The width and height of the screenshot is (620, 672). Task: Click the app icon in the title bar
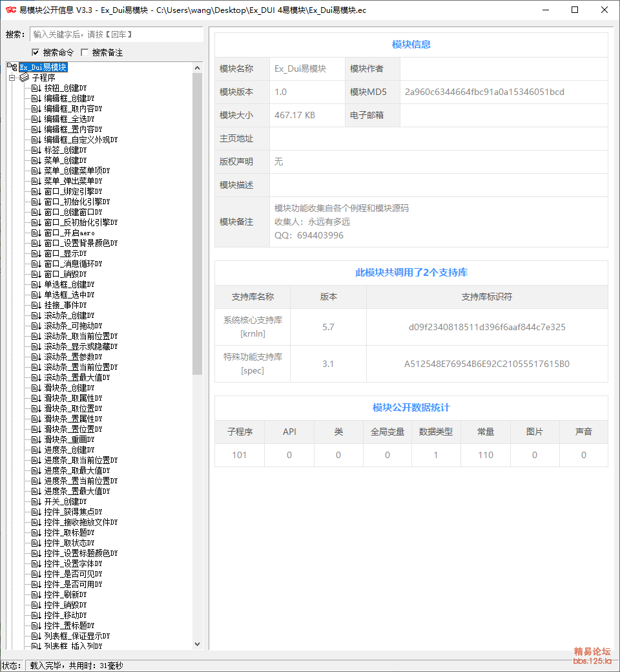11,10
